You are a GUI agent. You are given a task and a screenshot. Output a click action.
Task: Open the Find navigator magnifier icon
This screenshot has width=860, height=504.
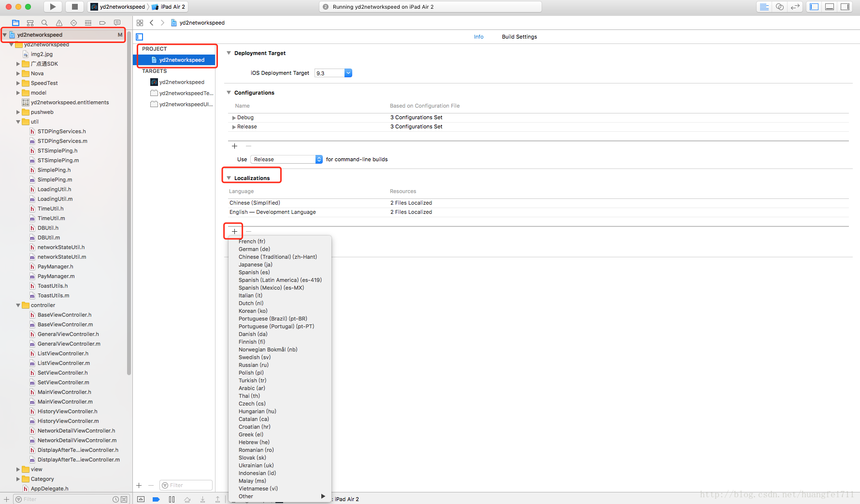pyautogui.click(x=44, y=23)
